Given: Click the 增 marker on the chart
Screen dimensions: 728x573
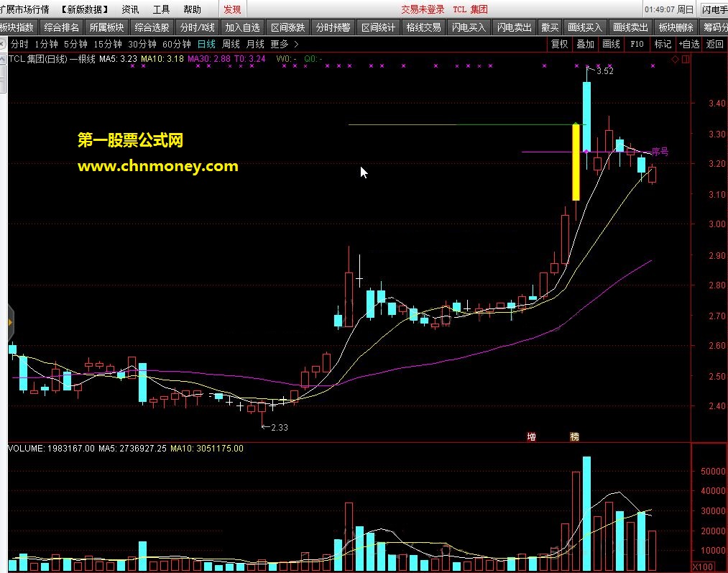Looking at the screenshot, I should coord(532,436).
